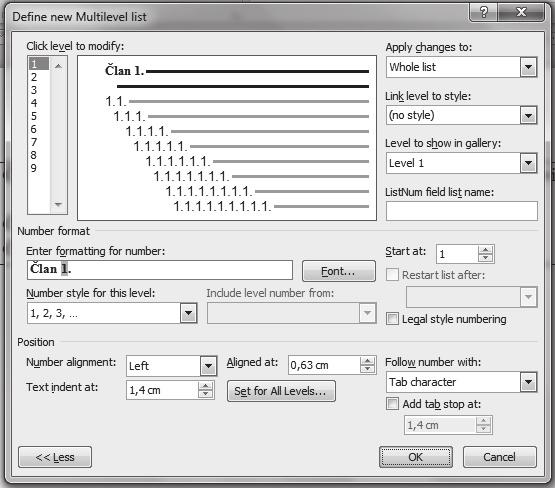The image size is (555, 488).
Task: Click the << Less button
Action: 55,457
